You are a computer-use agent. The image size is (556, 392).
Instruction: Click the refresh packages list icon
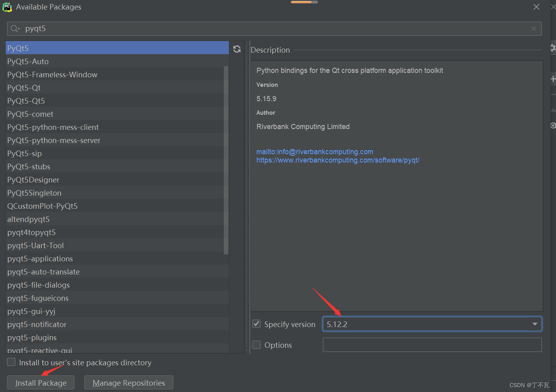(237, 49)
